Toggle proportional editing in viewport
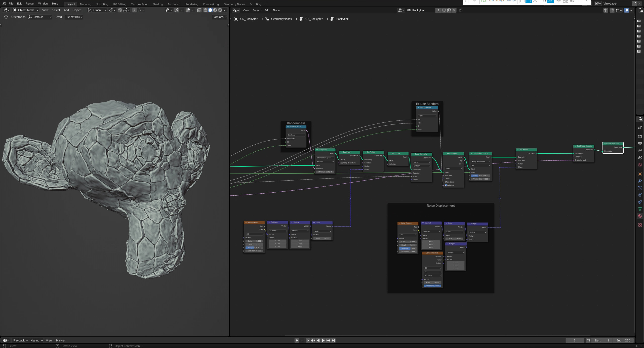644x348 pixels. pos(134,10)
